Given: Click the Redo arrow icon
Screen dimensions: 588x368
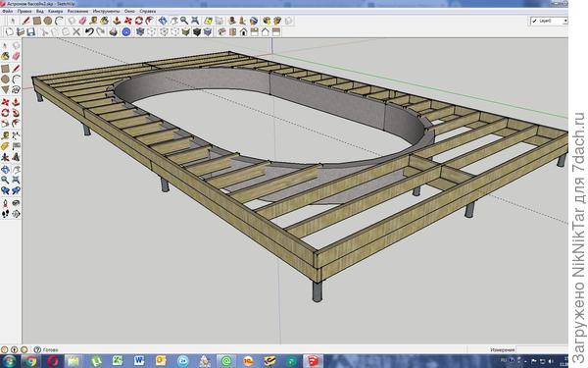Looking at the screenshot, I should [x=100, y=32].
